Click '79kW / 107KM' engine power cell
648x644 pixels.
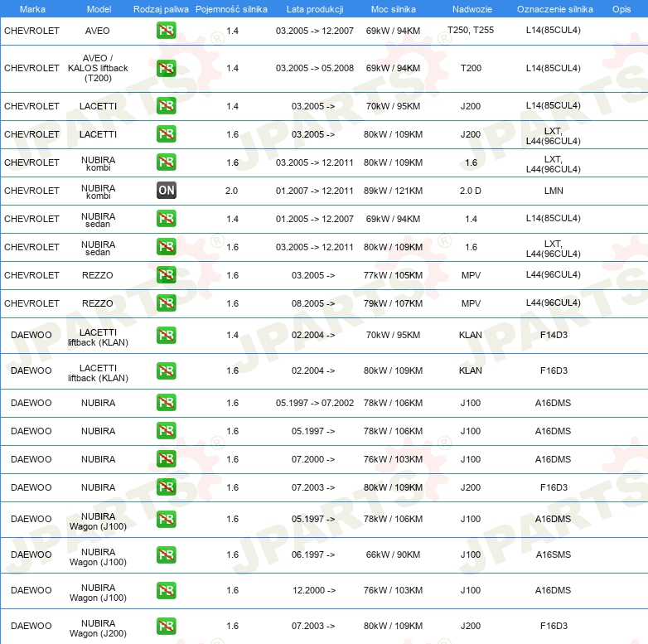[x=393, y=303]
